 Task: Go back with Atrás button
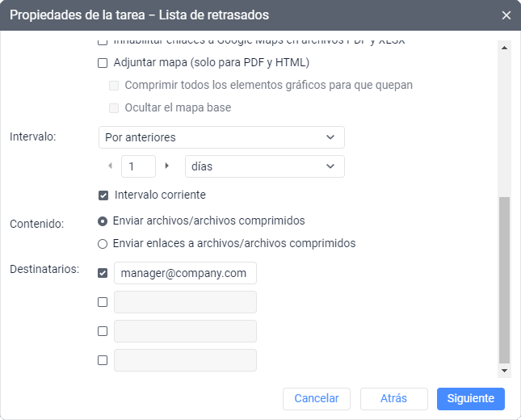click(x=393, y=398)
